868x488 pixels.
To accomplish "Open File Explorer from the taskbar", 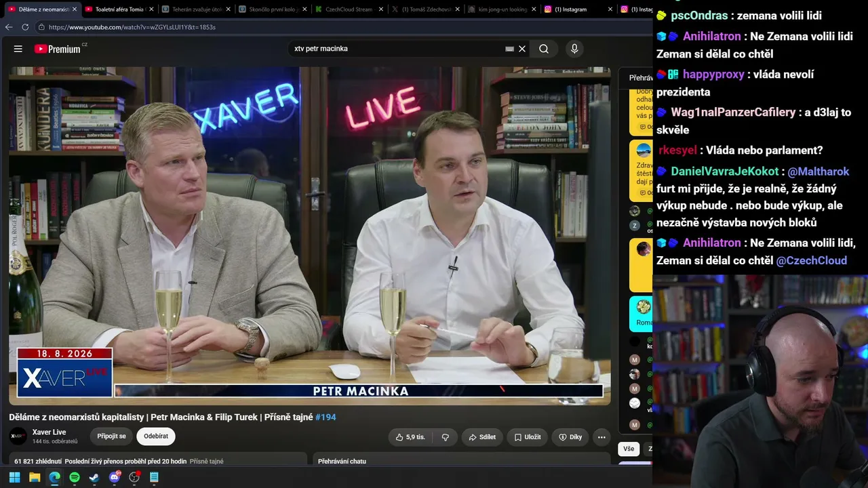I will coord(35,477).
